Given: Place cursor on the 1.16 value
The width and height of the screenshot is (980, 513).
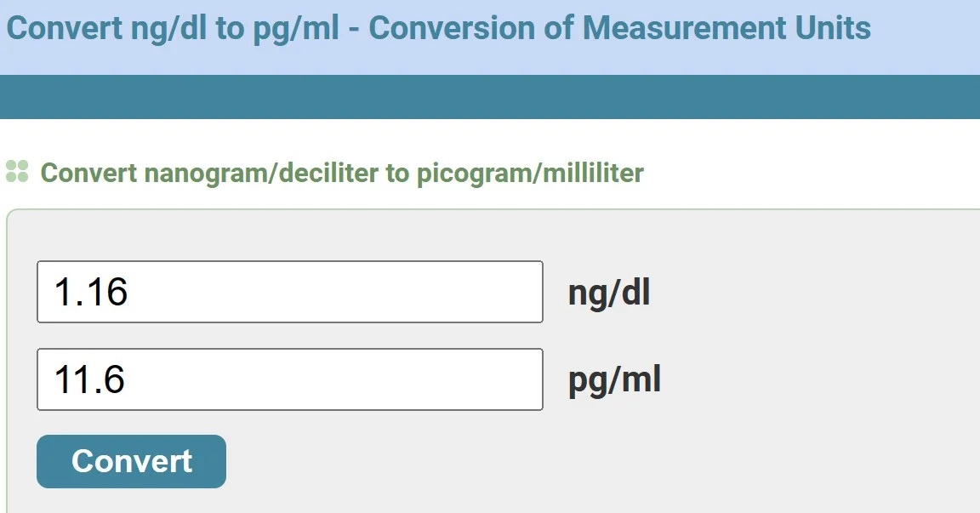Looking at the screenshot, I should pos(91,292).
